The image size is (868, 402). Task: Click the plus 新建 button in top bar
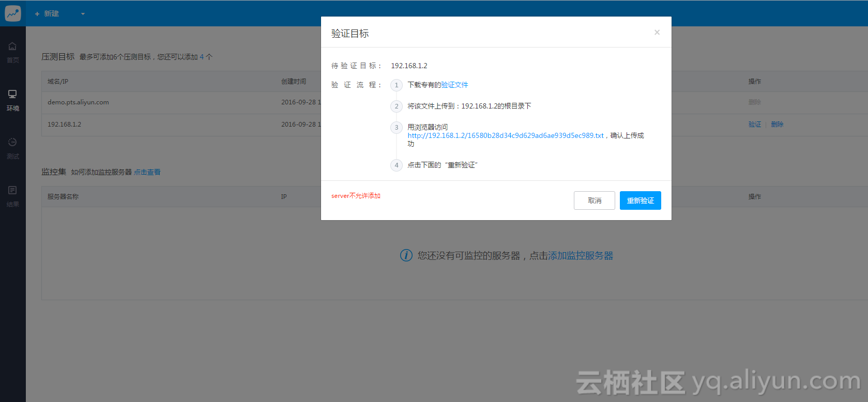47,13
